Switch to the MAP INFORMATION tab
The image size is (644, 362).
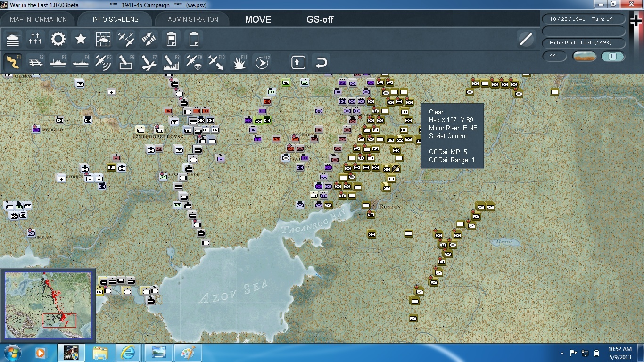39,19
